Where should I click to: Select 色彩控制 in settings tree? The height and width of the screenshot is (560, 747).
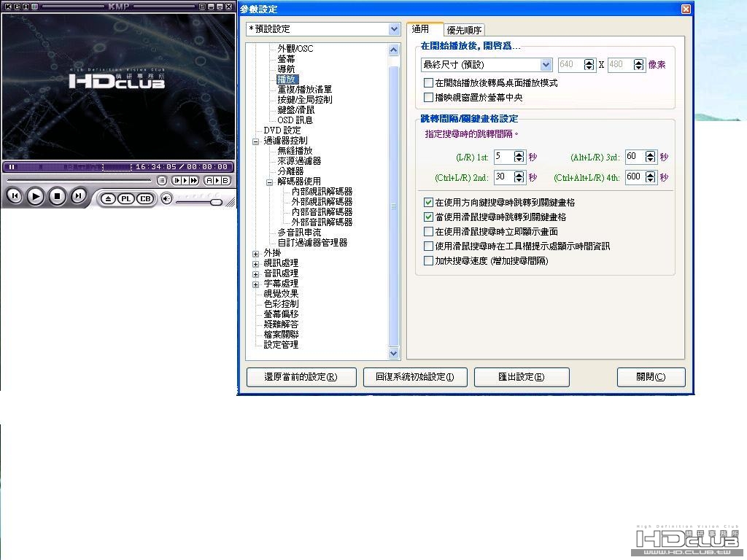coord(281,304)
